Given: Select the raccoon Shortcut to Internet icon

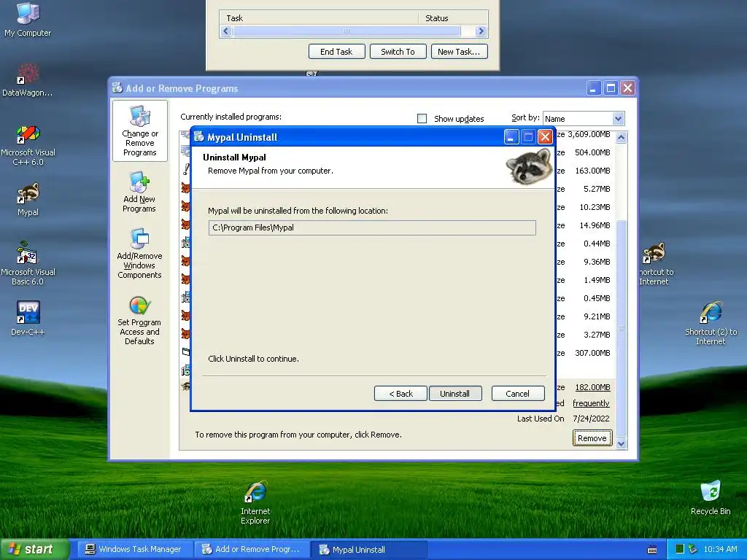Looking at the screenshot, I should pyautogui.click(x=655, y=263).
